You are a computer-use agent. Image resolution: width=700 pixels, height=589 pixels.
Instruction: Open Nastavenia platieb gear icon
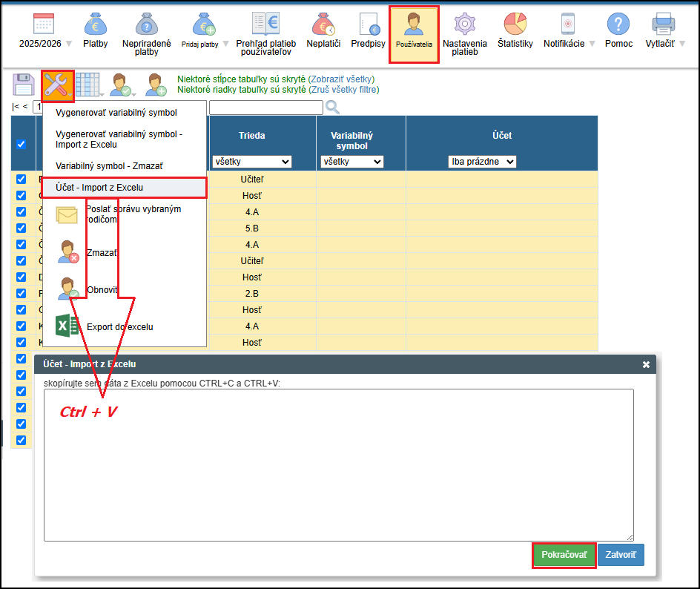(464, 25)
